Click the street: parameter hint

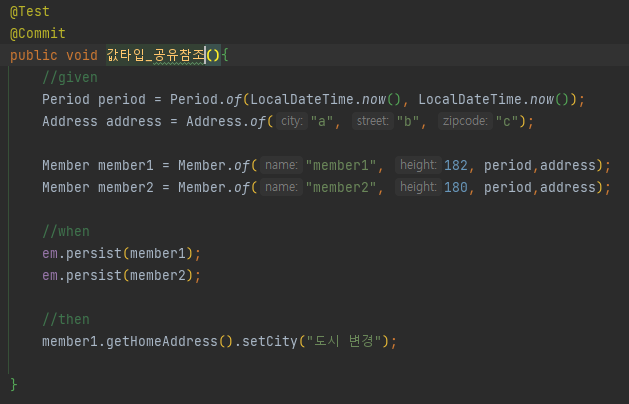coord(373,121)
